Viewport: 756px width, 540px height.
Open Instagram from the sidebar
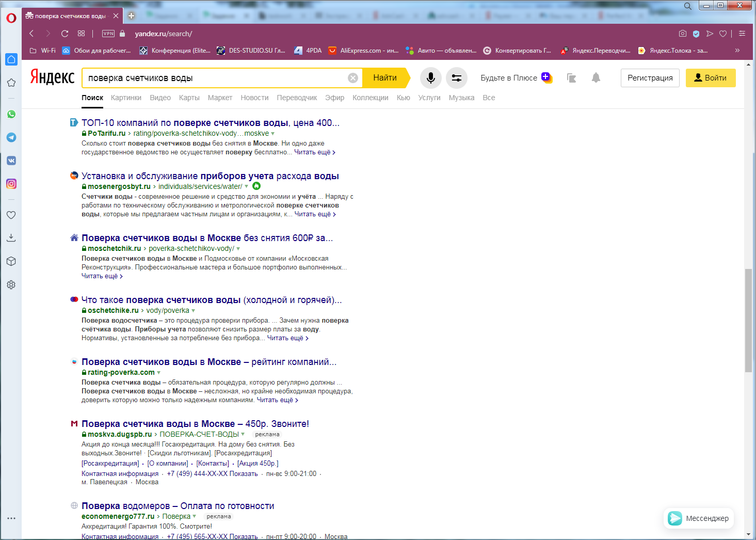11,184
